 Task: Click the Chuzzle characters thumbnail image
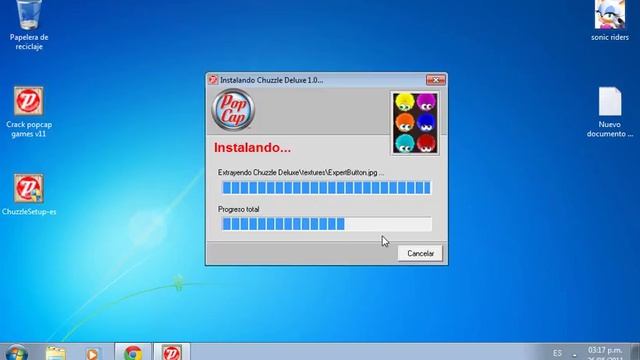click(x=415, y=123)
